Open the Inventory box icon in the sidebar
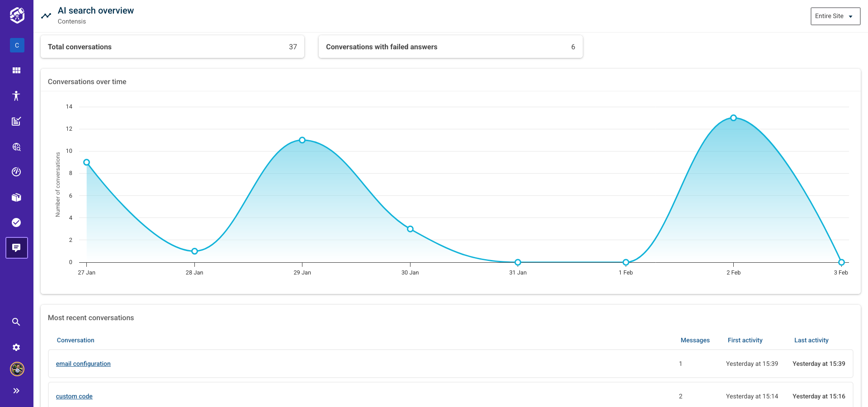The height and width of the screenshot is (407, 868). click(17, 197)
